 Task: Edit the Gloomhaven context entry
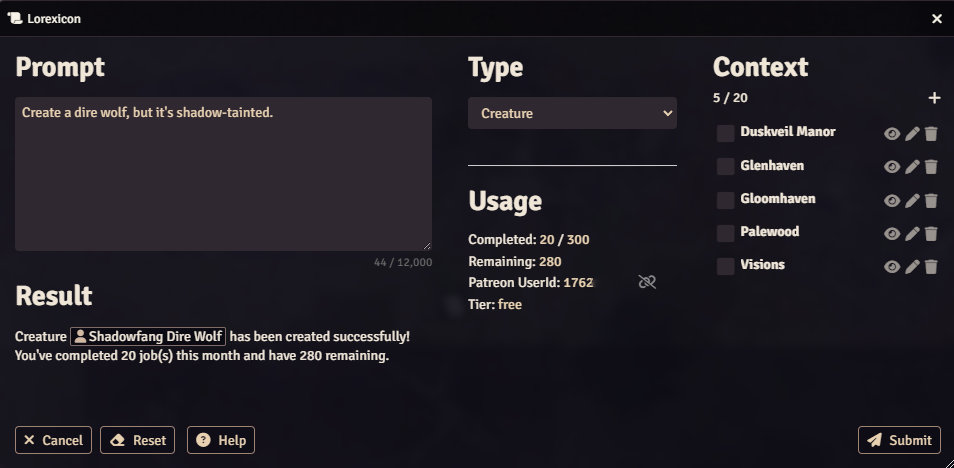[912, 201]
